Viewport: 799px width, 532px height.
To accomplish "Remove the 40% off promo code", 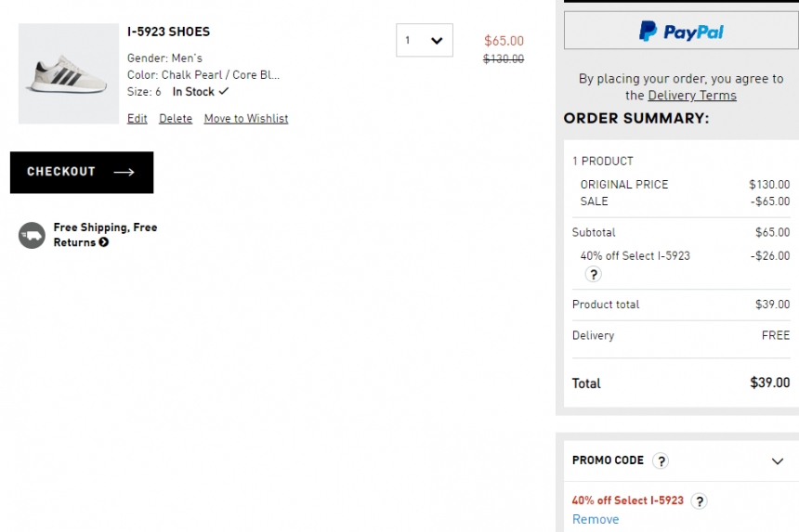I will pyautogui.click(x=596, y=519).
